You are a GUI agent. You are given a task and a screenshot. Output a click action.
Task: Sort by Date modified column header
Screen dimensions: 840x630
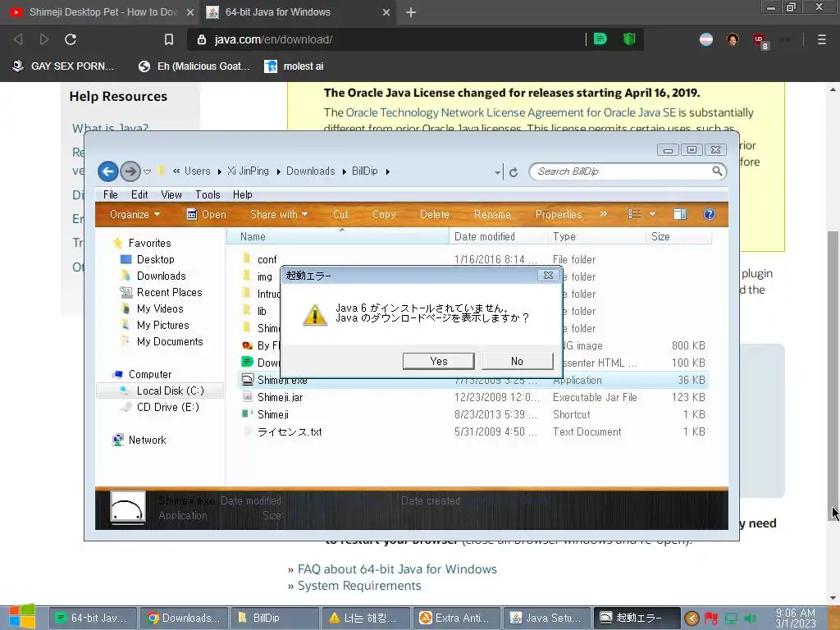(x=498, y=236)
